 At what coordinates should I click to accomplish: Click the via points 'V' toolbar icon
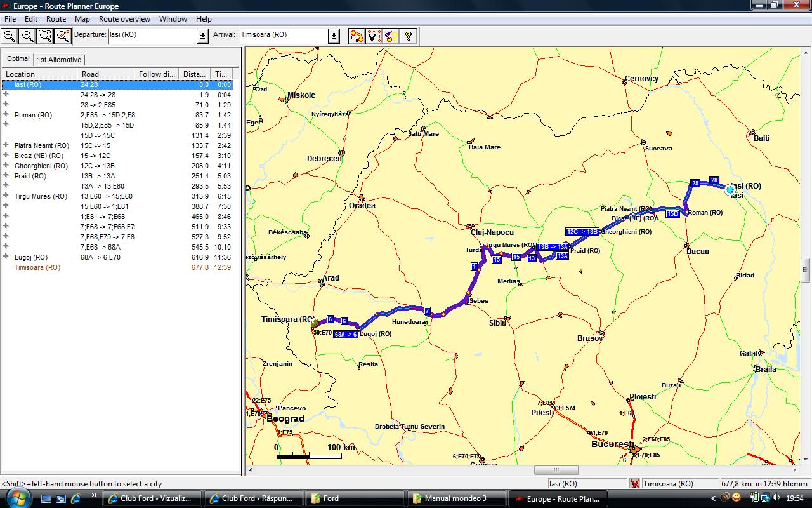[x=374, y=36]
